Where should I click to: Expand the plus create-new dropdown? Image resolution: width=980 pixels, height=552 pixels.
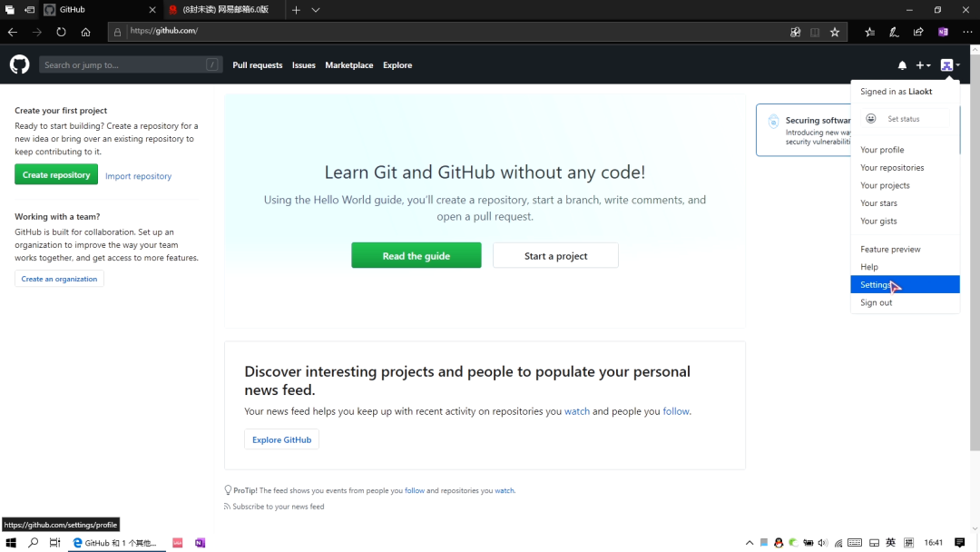(923, 65)
